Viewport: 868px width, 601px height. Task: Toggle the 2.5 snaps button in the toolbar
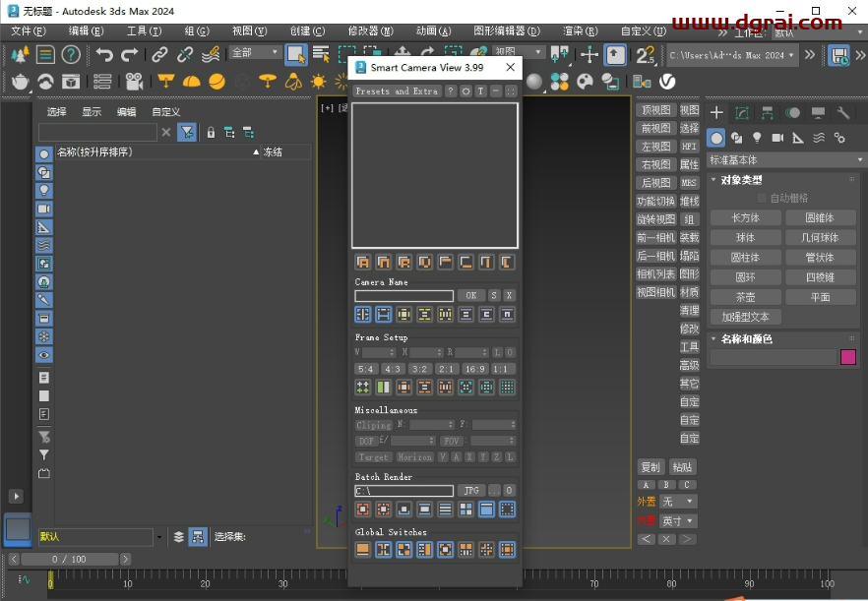(646, 55)
